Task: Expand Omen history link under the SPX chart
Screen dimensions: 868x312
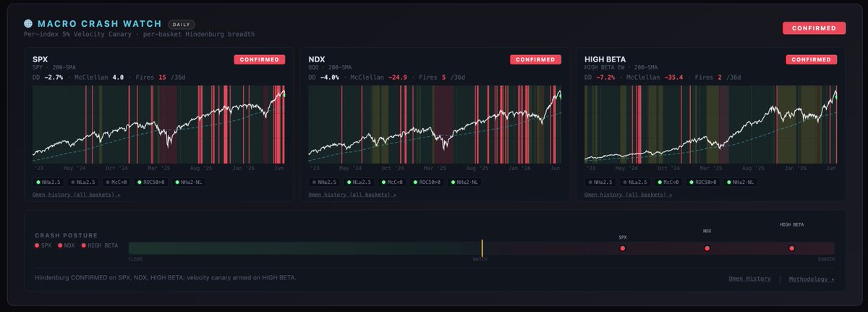Action: pos(77,195)
